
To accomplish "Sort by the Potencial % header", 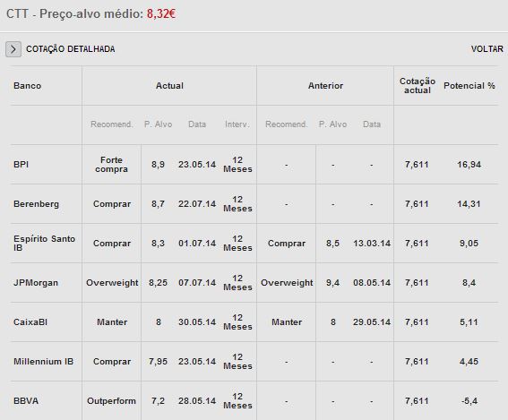I will click(469, 86).
